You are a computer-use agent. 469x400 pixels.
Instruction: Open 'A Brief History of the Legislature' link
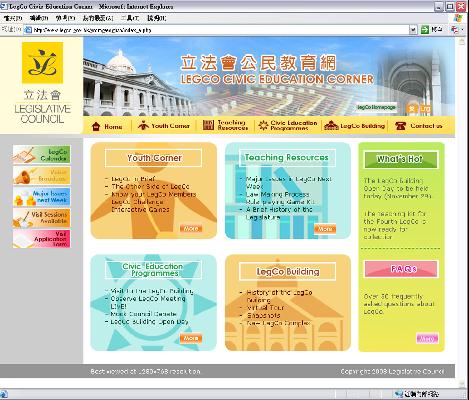279,213
